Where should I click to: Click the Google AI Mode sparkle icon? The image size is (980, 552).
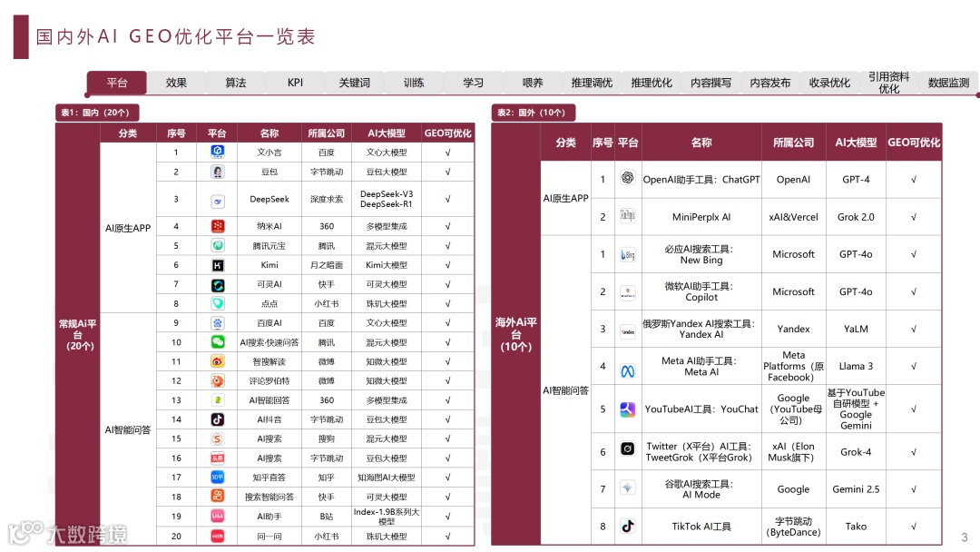tap(628, 488)
